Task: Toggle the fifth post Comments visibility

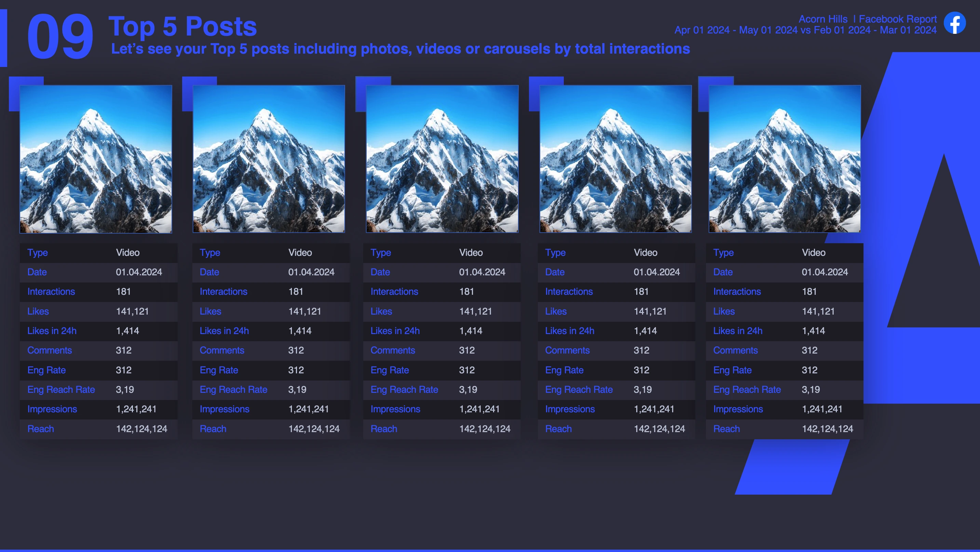Action: click(736, 350)
